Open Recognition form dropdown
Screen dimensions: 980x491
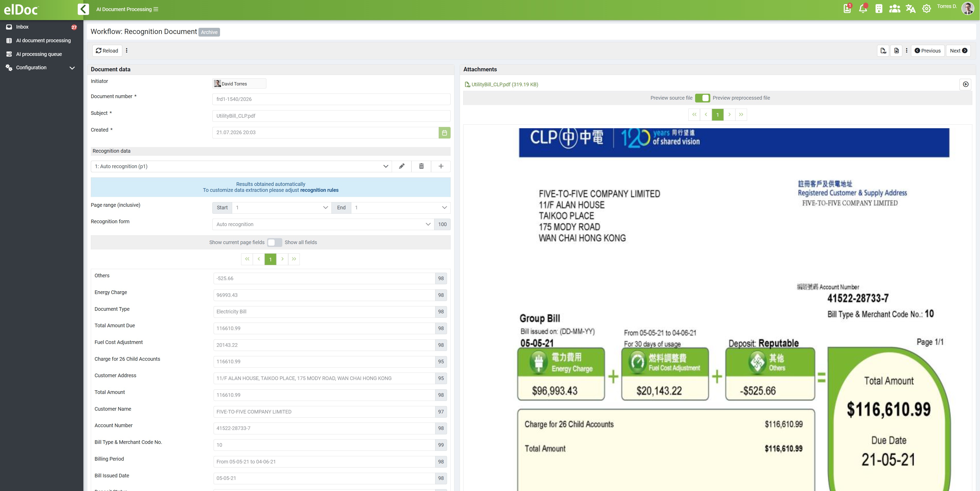(x=323, y=224)
